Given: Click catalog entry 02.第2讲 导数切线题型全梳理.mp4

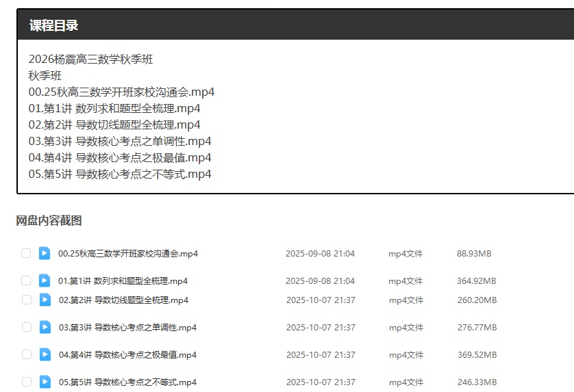Looking at the screenshot, I should pos(114,125).
